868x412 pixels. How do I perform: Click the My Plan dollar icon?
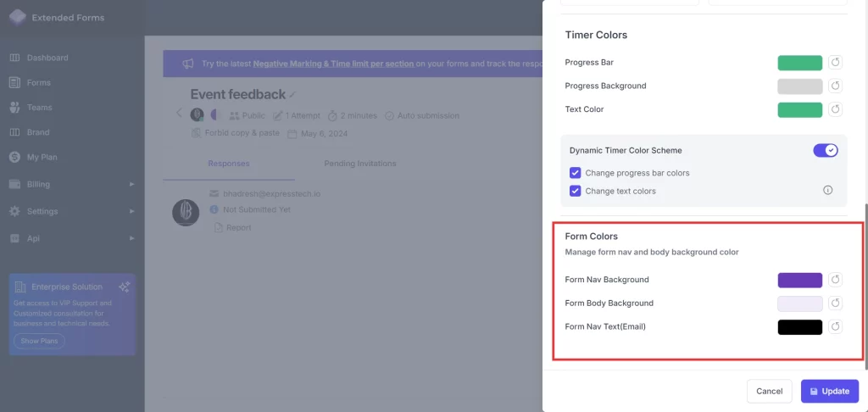click(14, 158)
